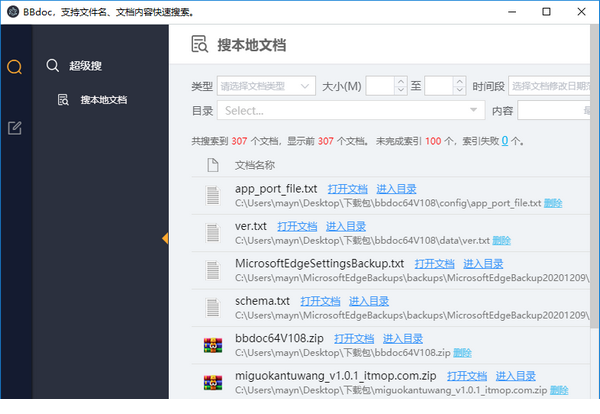This screenshot has width=600, height=414.
Task: Delete the ver.txt entry
Action: click(x=501, y=240)
